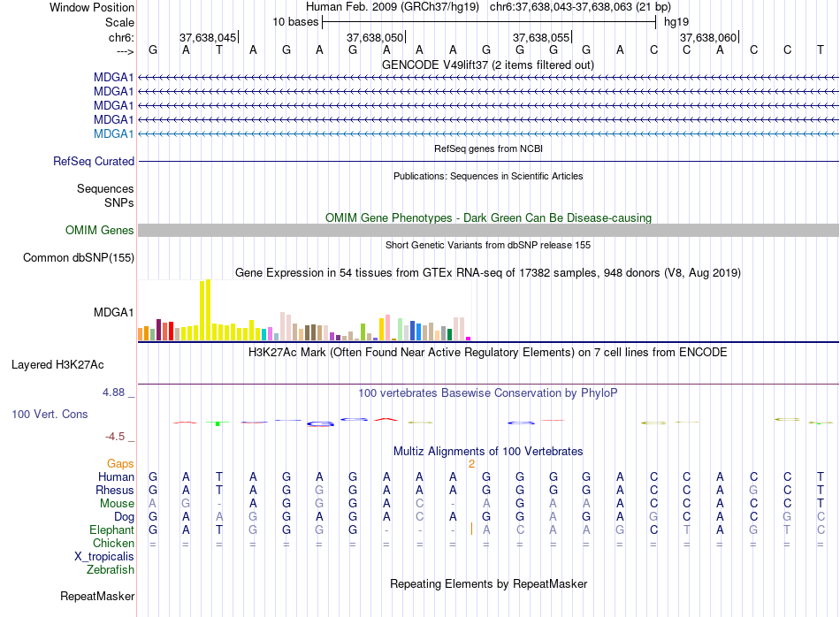Open the Layered H3K27Ac track label
The height and width of the screenshot is (617, 840).
(57, 365)
